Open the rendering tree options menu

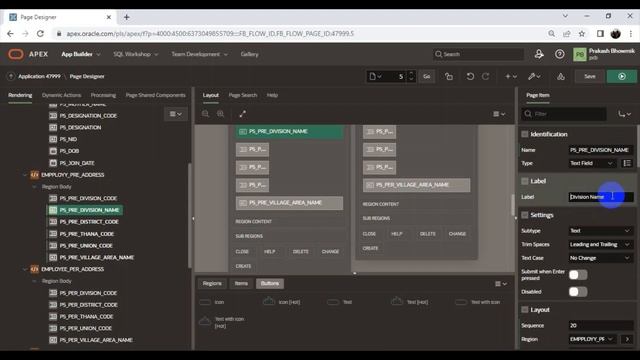[x=176, y=114]
